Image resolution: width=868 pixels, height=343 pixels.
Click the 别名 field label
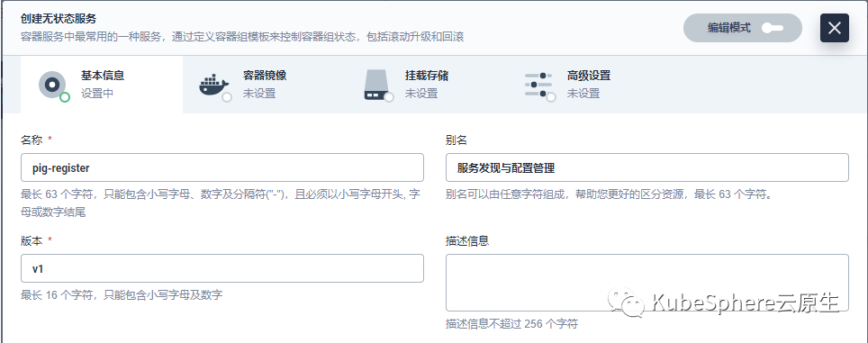(457, 140)
